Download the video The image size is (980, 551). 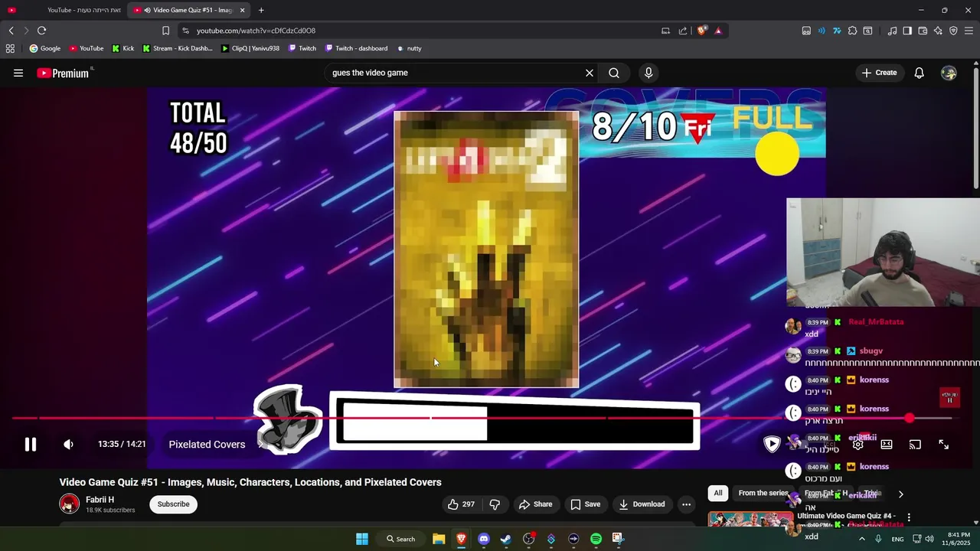tap(642, 504)
